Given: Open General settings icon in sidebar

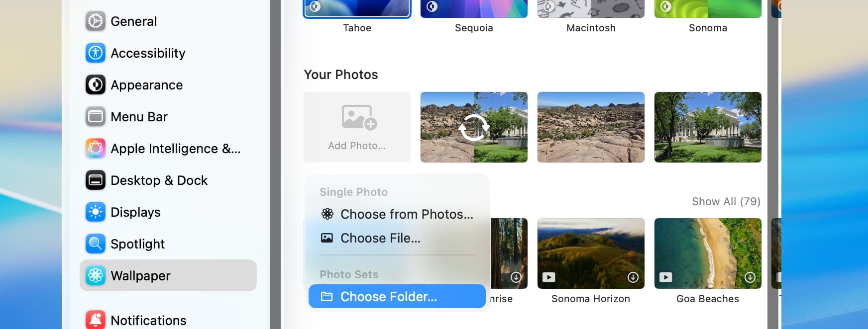Looking at the screenshot, I should 95,21.
